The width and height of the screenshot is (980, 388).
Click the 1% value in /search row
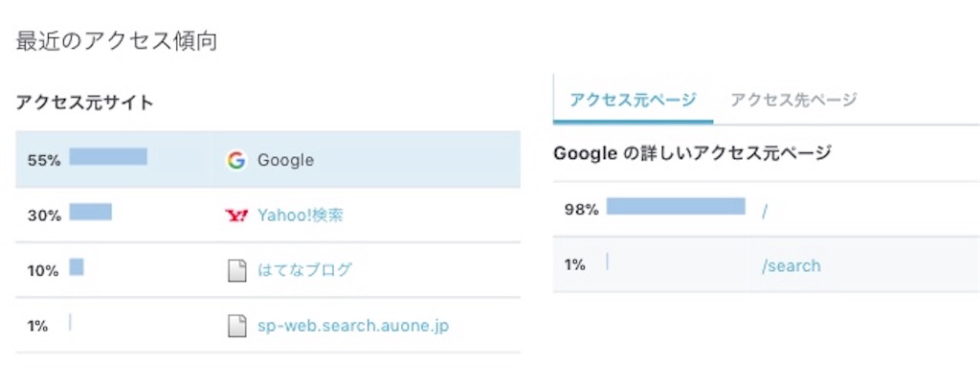[574, 265]
